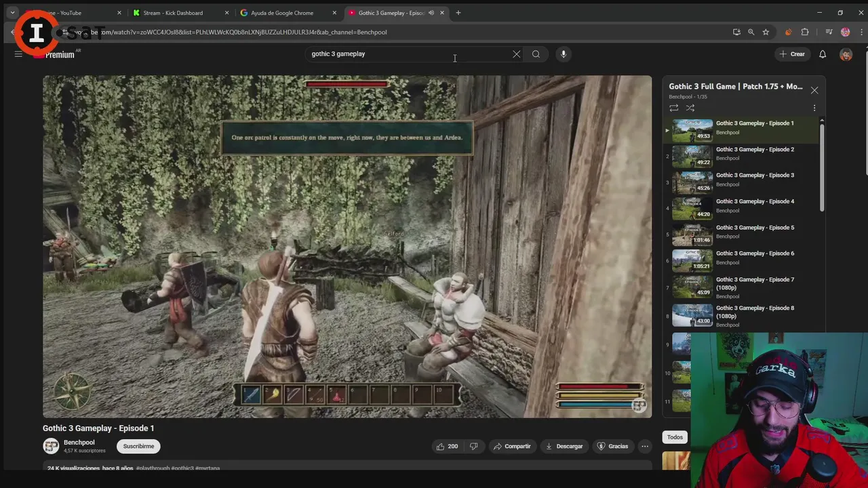Open the YouTube notifications bell
The width and height of the screenshot is (868, 488).
pyautogui.click(x=823, y=54)
